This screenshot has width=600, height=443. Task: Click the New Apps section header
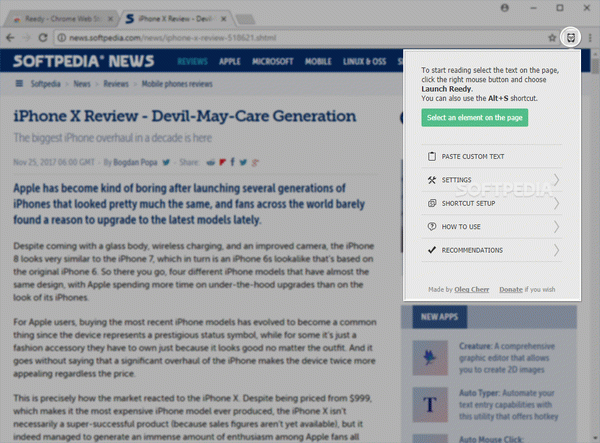[440, 317]
